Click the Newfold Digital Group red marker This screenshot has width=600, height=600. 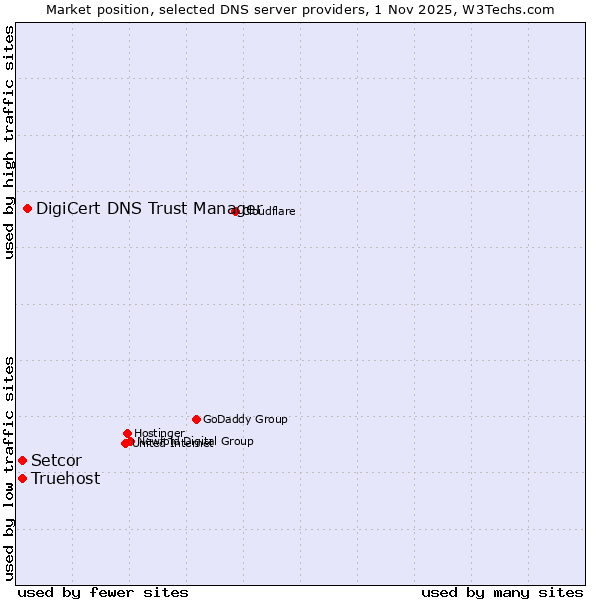pos(131,441)
